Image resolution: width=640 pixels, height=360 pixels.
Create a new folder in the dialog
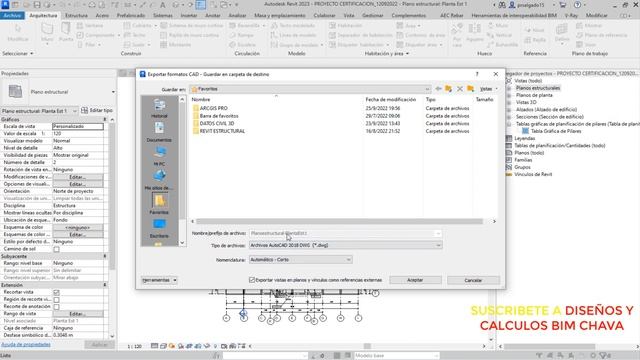click(471, 89)
